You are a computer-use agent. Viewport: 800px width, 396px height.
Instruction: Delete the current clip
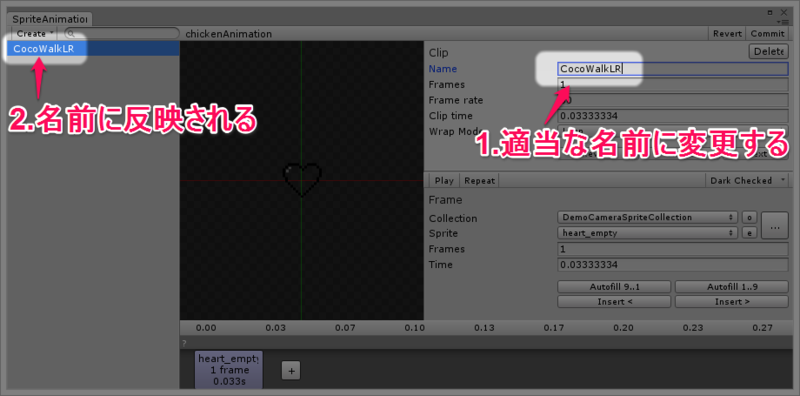pyautogui.click(x=768, y=52)
